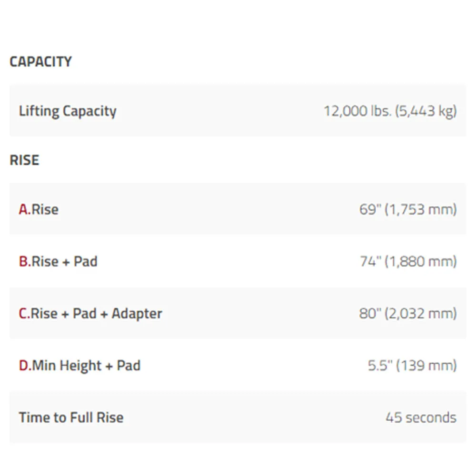The image size is (476, 476).
Task: Click the 80" (2,032 mm) value
Action: (x=408, y=314)
